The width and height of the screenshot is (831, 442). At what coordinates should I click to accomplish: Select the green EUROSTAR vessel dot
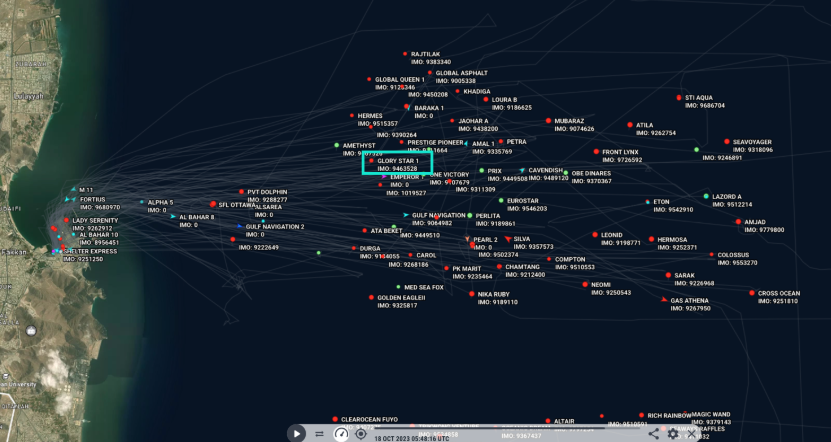tap(501, 200)
